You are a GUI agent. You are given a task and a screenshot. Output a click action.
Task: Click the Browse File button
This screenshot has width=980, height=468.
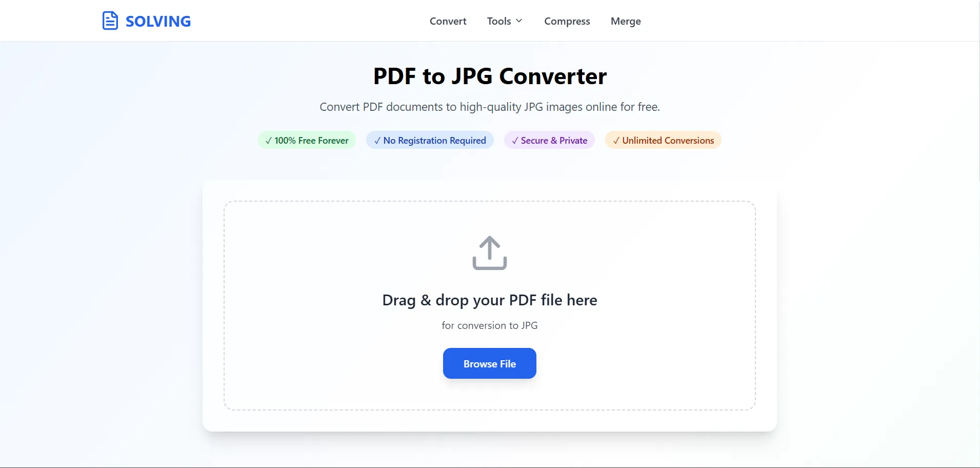(489, 363)
